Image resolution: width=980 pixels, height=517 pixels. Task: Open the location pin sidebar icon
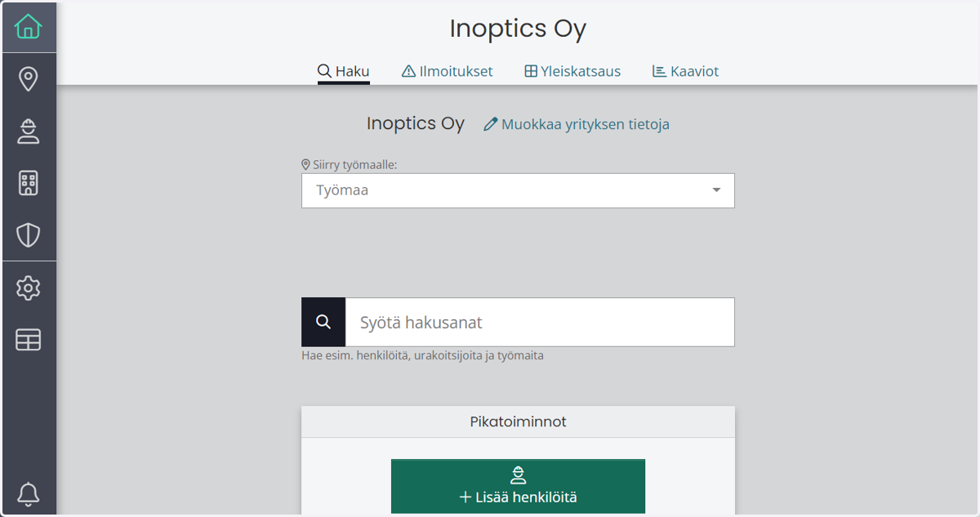(28, 79)
